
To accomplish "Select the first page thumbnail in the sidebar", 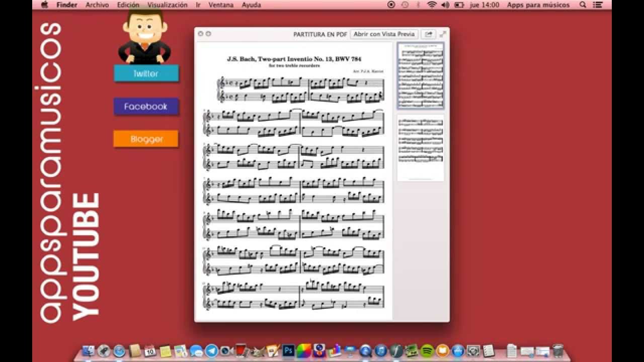I will click(421, 76).
